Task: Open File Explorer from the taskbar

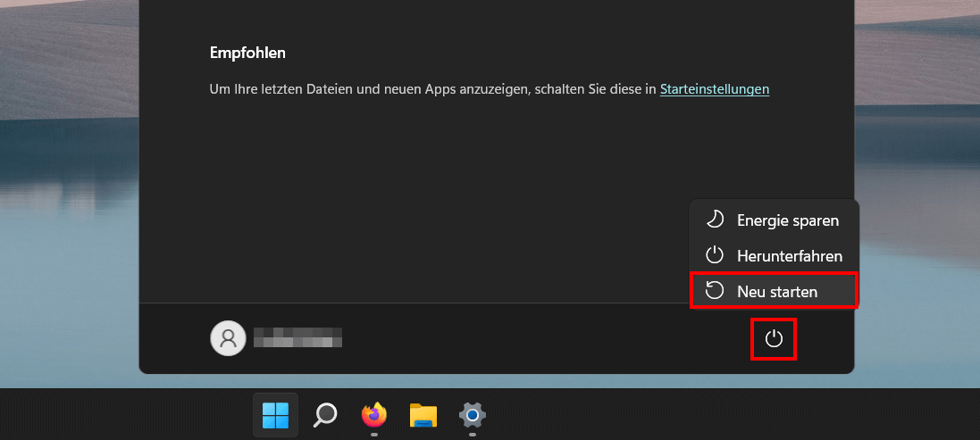Action: click(x=423, y=415)
